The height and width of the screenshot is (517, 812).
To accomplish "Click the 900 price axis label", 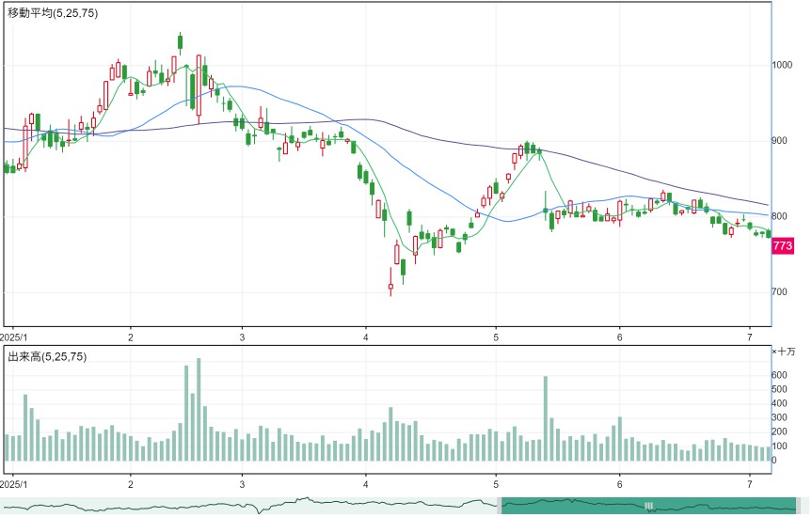I will tap(779, 141).
